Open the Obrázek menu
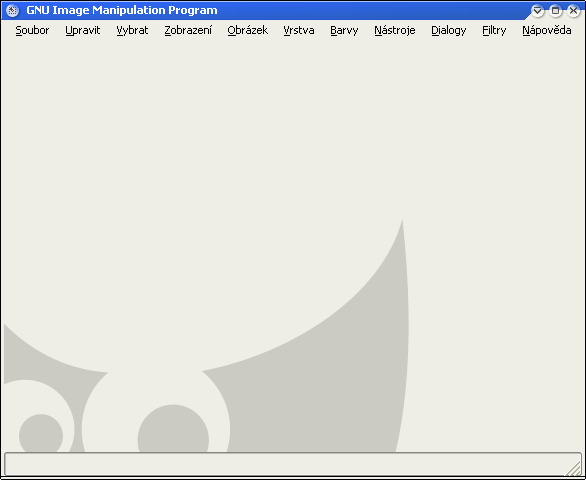 coord(247,30)
